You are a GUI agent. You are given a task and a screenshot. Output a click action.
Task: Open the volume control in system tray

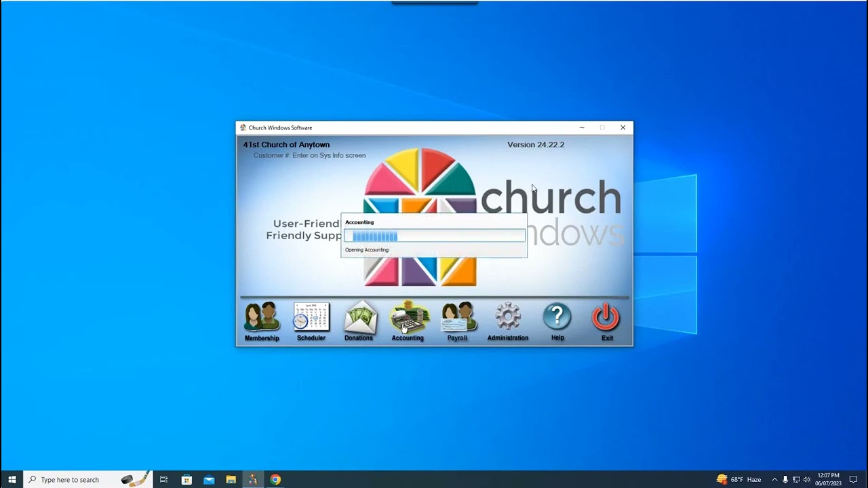click(x=807, y=480)
